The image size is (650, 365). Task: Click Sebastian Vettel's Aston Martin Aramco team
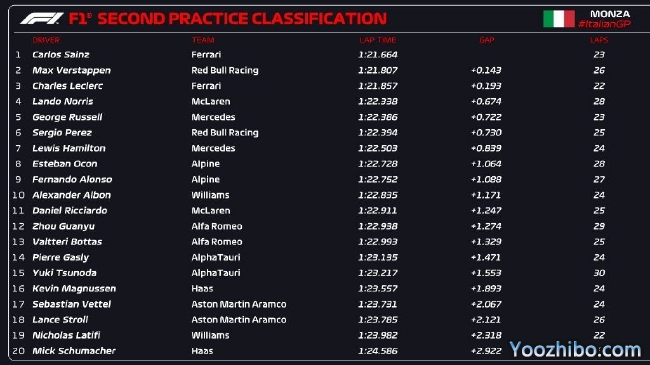[x=239, y=304]
